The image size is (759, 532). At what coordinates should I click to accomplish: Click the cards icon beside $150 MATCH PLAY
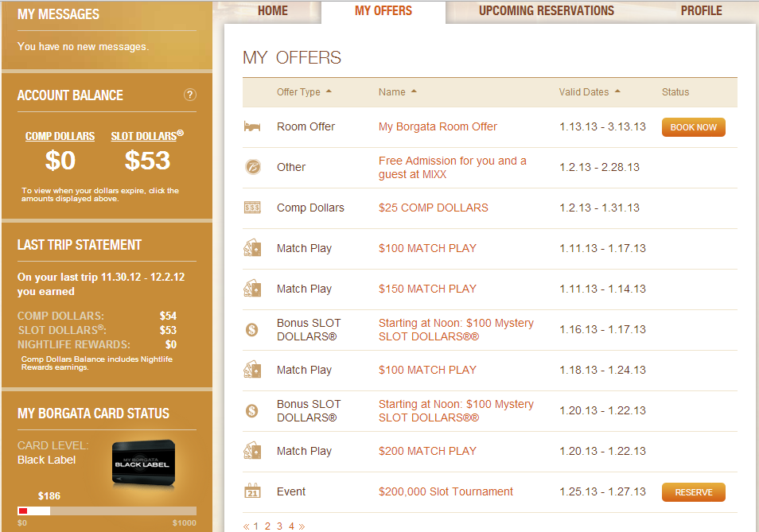[x=252, y=289]
